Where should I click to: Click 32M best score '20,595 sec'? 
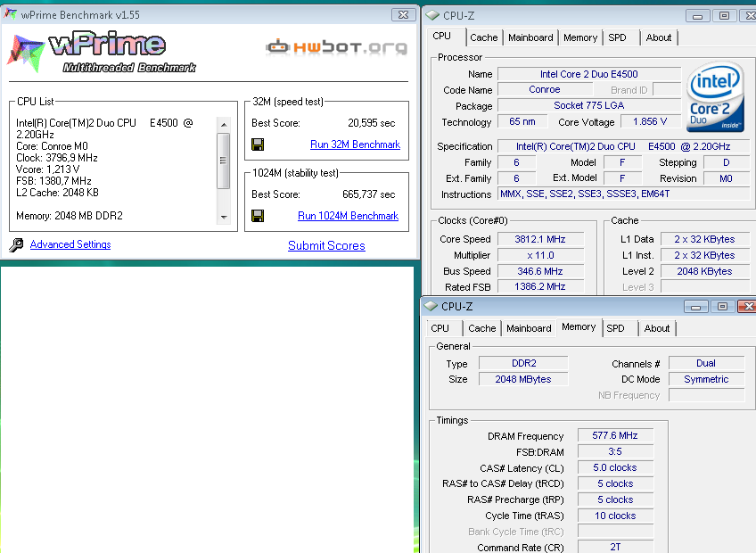pyautogui.click(x=371, y=123)
